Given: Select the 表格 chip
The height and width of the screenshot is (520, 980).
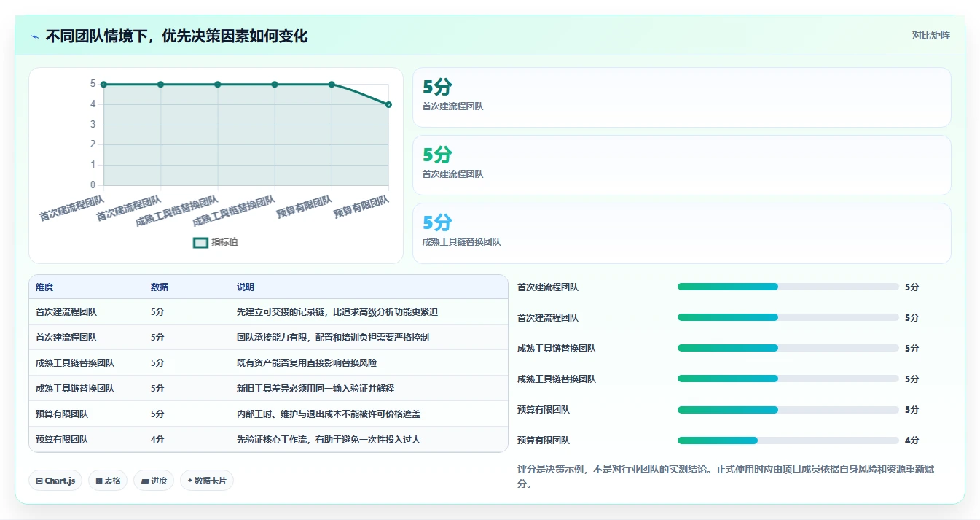Looking at the screenshot, I should (108, 481).
